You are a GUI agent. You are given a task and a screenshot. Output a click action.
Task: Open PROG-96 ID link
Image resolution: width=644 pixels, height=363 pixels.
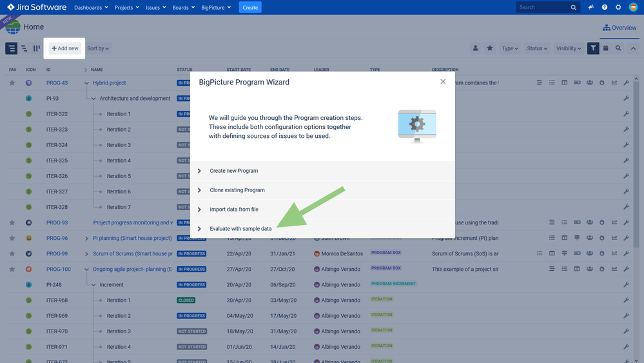click(57, 238)
